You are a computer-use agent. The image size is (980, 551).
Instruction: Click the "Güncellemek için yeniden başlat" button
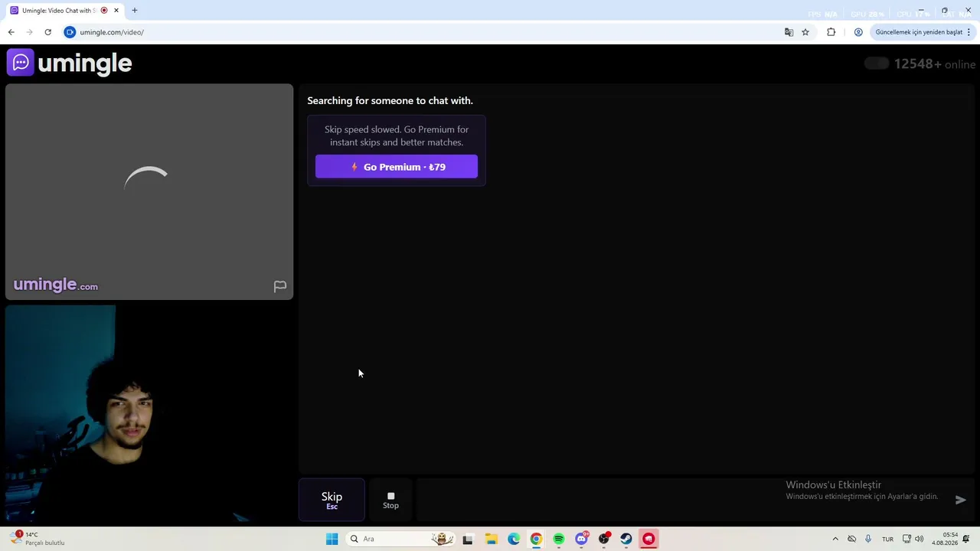tap(918, 32)
